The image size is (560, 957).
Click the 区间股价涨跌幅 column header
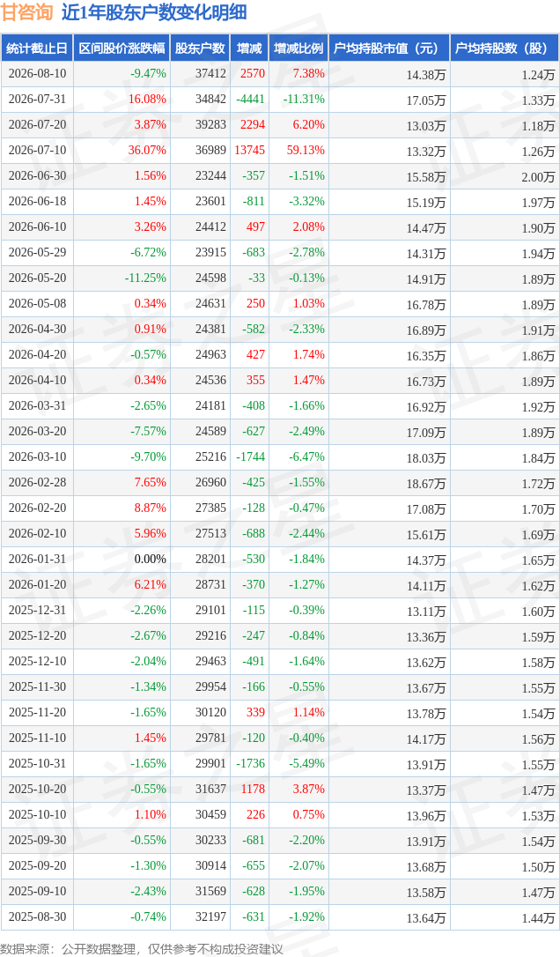[122, 48]
